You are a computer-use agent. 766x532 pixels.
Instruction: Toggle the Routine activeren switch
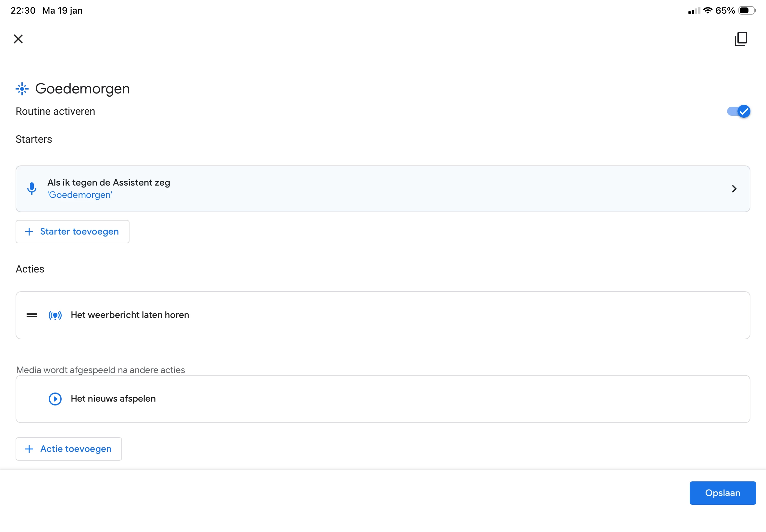pos(738,111)
